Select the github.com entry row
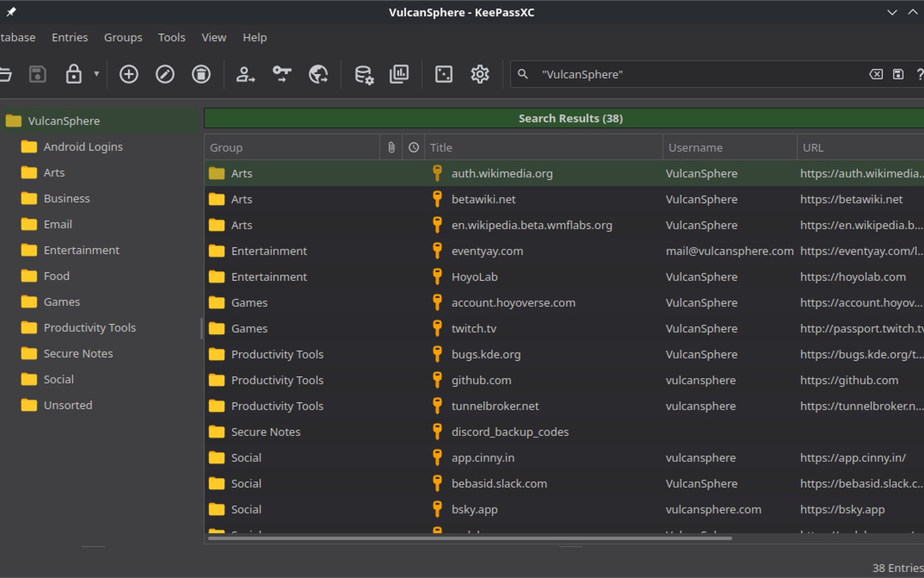The image size is (924, 578). [564, 380]
